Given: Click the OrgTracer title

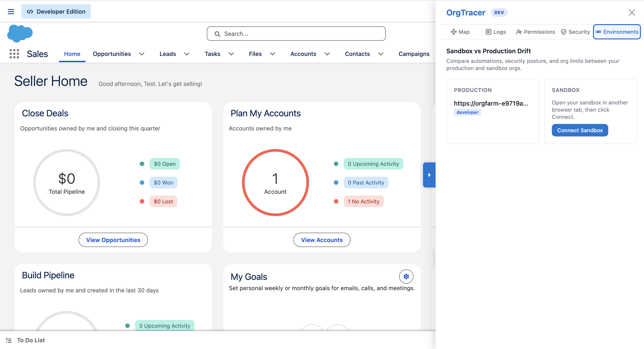Looking at the screenshot, I should point(466,13).
